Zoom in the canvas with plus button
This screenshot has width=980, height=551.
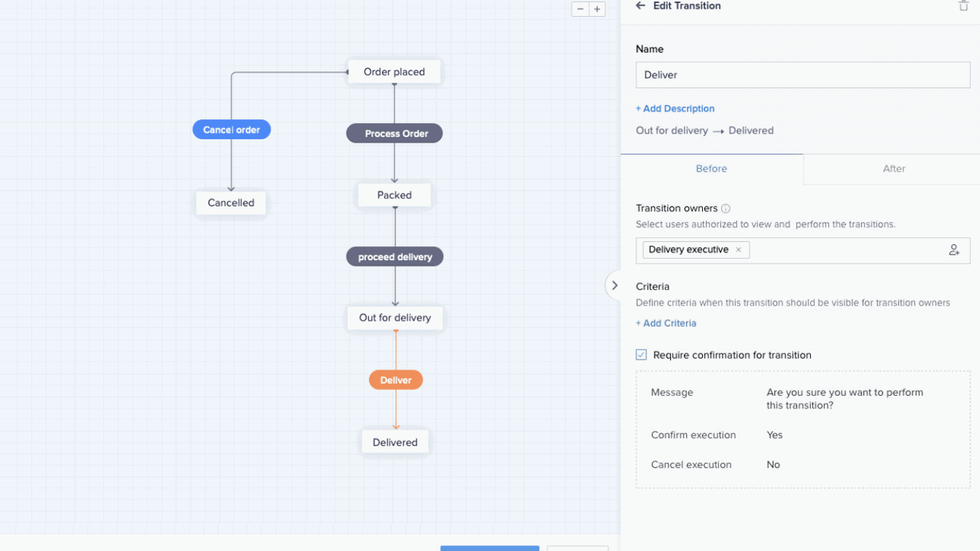(597, 9)
